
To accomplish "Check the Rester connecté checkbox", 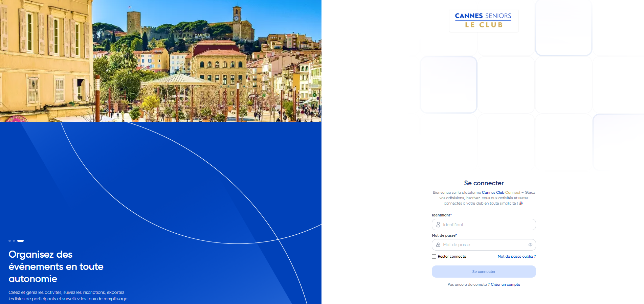I will (434, 257).
